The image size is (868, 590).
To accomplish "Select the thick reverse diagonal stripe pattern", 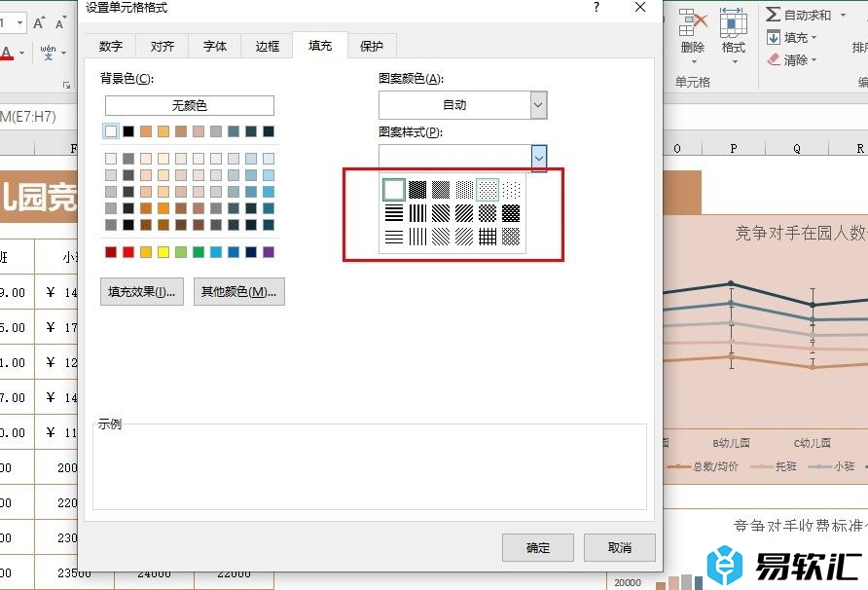I will (x=441, y=213).
